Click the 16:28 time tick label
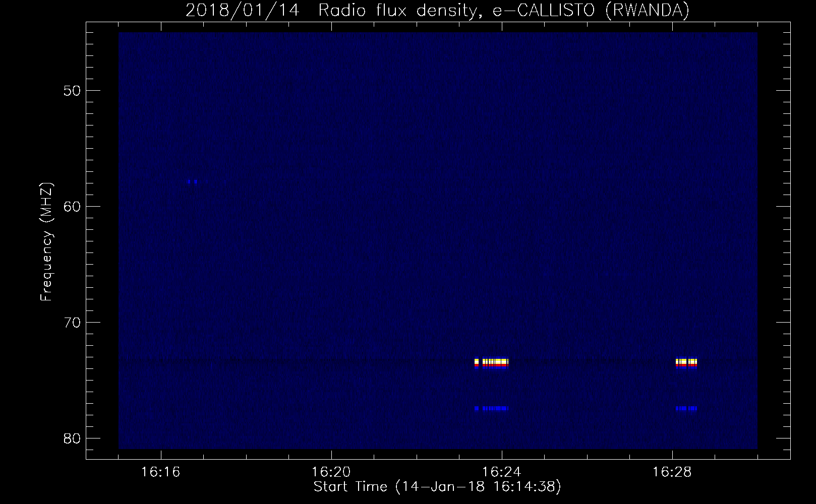The width and height of the screenshot is (816, 504). (x=672, y=472)
